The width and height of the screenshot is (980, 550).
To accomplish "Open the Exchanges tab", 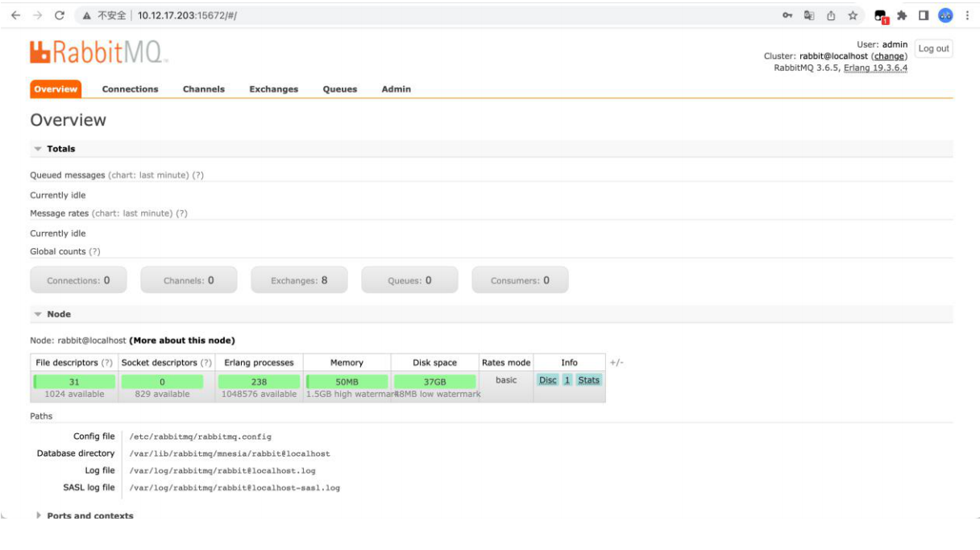I will pyautogui.click(x=273, y=89).
